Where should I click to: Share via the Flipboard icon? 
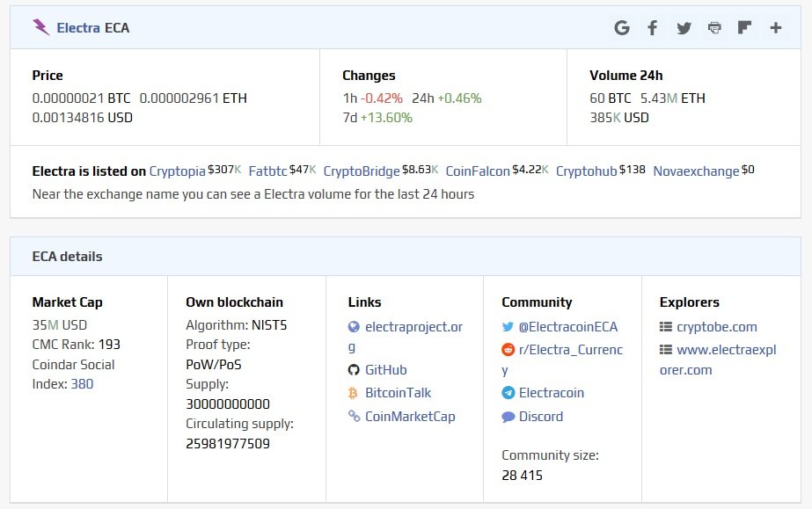point(744,27)
